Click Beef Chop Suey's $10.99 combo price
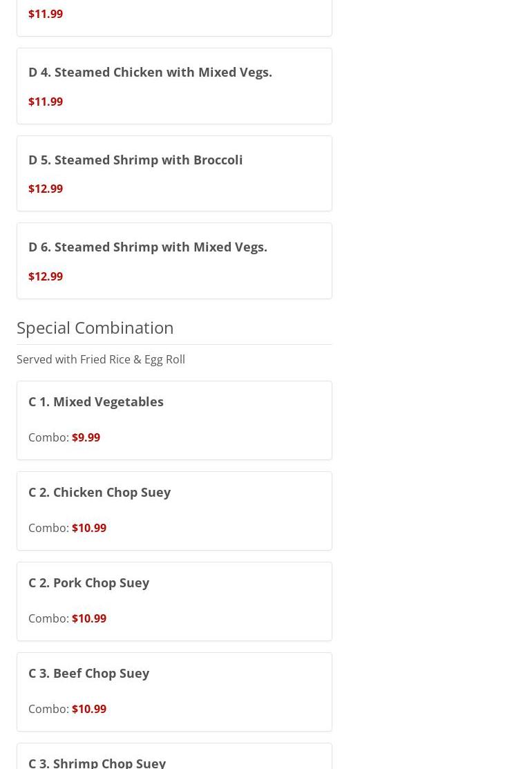This screenshot has width=532, height=769. pyautogui.click(x=89, y=709)
